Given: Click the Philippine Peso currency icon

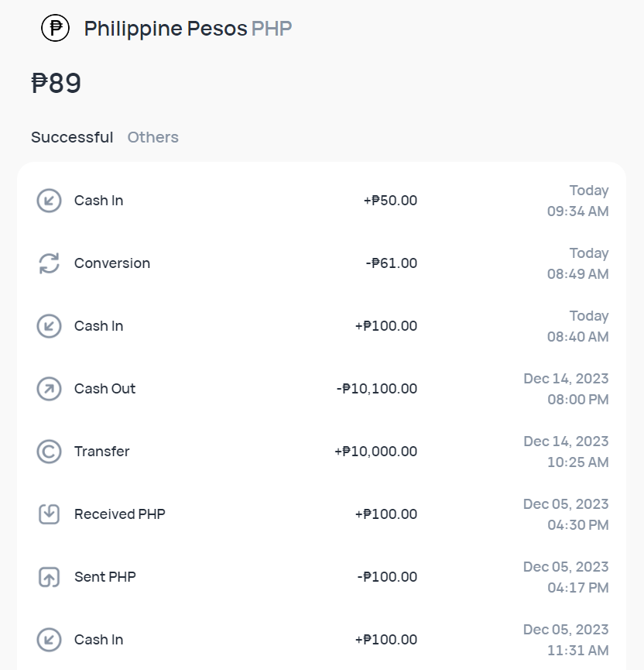Looking at the screenshot, I should coord(53,28).
